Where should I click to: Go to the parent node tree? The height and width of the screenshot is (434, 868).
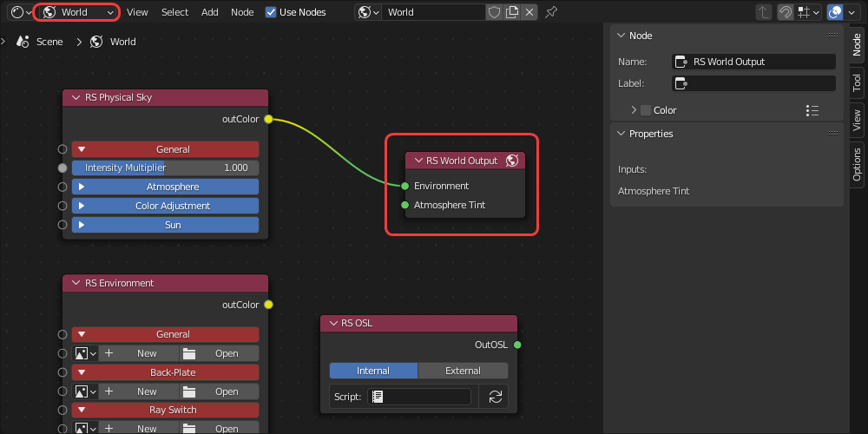click(x=764, y=12)
